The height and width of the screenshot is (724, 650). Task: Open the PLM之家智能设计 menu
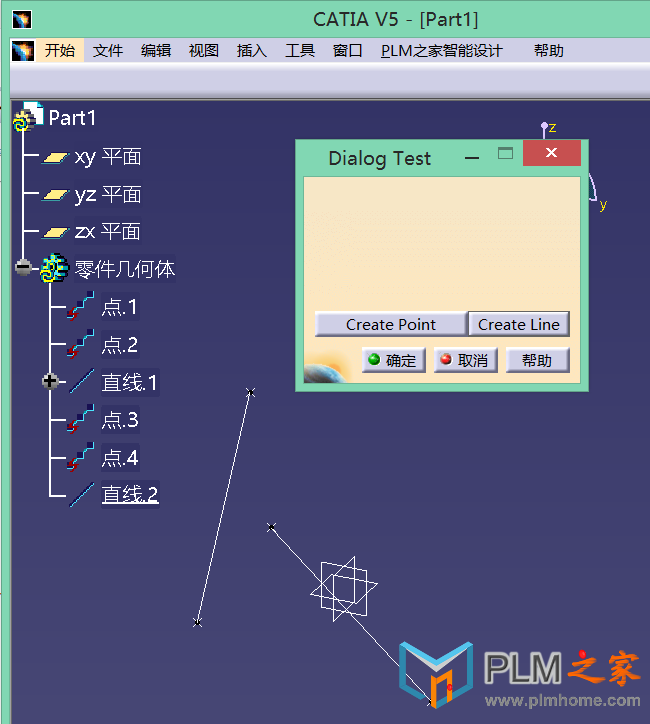coord(441,50)
